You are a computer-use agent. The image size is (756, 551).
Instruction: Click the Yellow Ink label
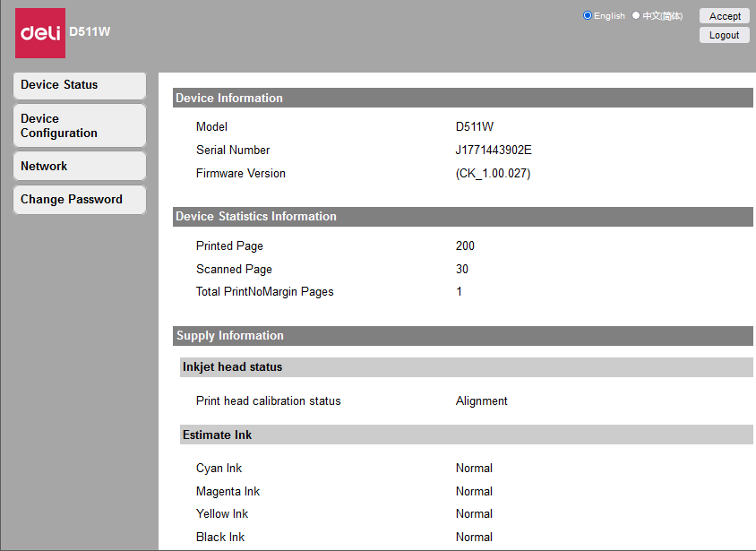click(222, 514)
